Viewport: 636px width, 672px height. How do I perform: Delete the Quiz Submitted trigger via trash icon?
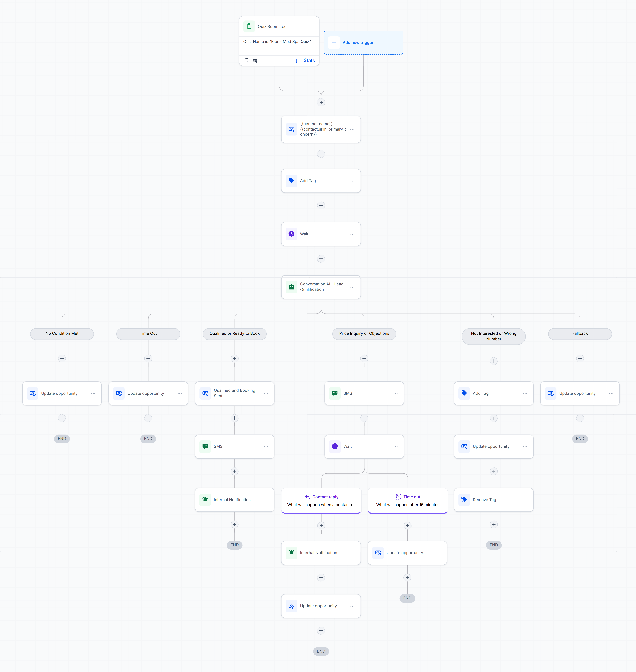(x=255, y=61)
